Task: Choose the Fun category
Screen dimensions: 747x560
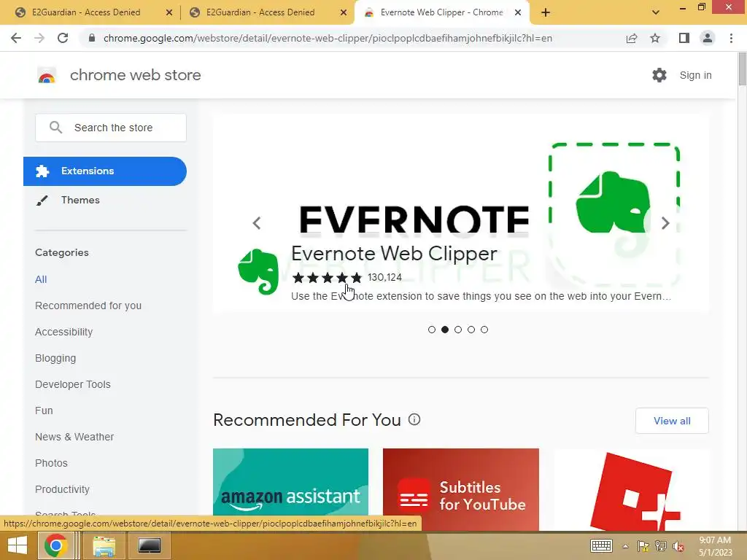Action: click(44, 411)
